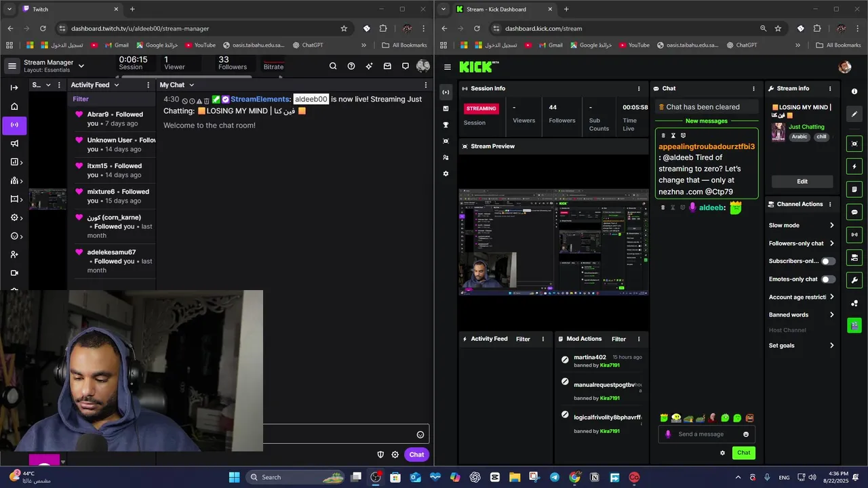This screenshot has width=868, height=488.
Task: Click the Just Chatting category link
Action: [806, 127]
